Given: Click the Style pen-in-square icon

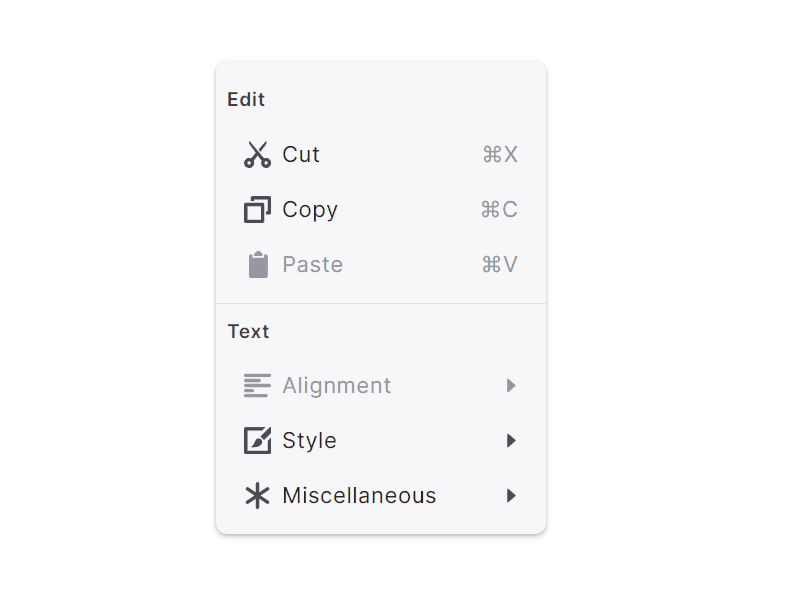Looking at the screenshot, I should (x=257, y=441).
